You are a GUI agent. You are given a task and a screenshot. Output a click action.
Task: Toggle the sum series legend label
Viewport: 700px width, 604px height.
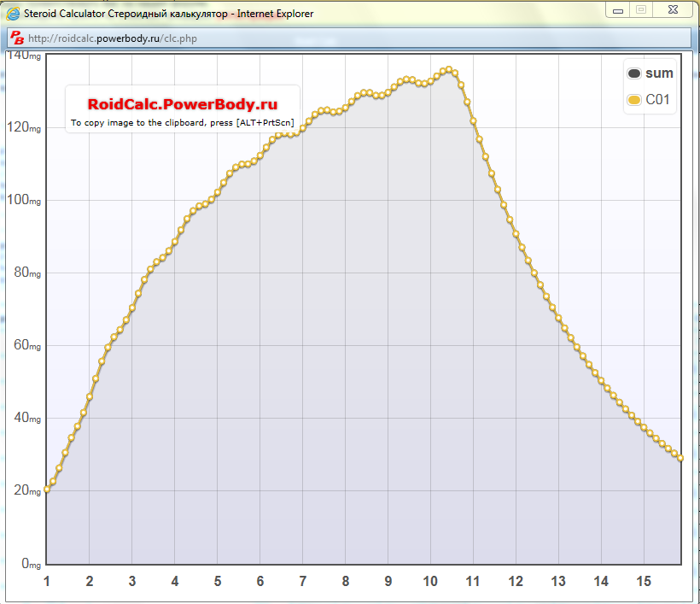point(659,73)
